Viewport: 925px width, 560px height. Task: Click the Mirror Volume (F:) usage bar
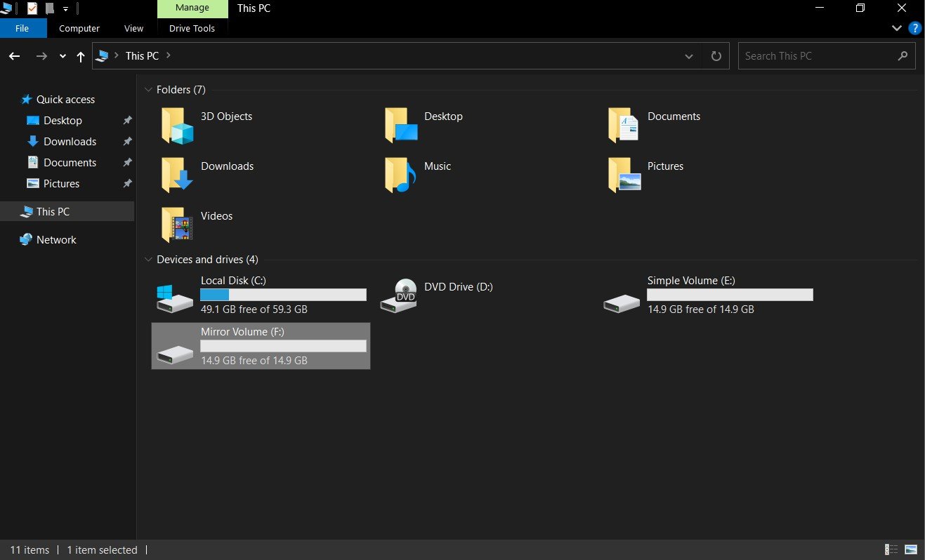point(283,346)
